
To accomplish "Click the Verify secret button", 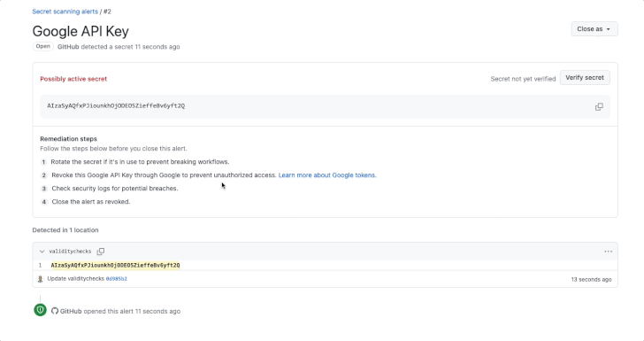I will (x=585, y=77).
